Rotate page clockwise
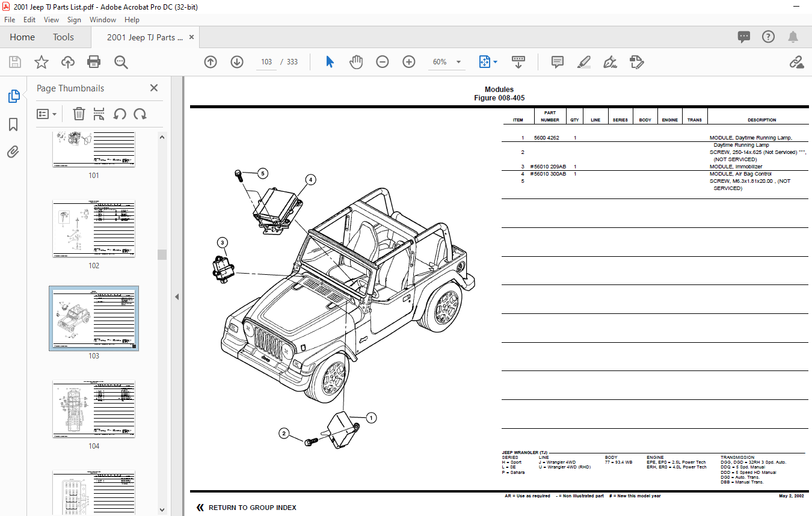This screenshot has width=812, height=516. [140, 114]
